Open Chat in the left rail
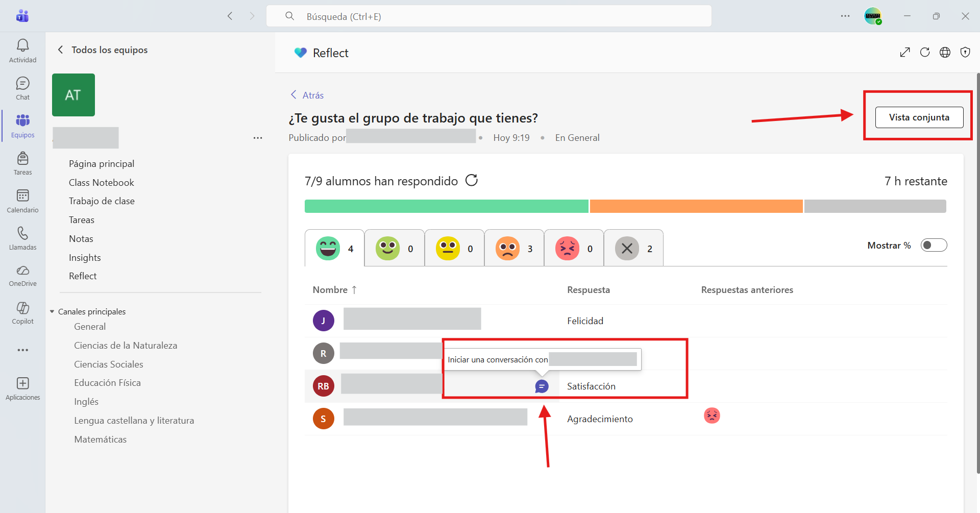This screenshot has height=513, width=980. pos(22,88)
